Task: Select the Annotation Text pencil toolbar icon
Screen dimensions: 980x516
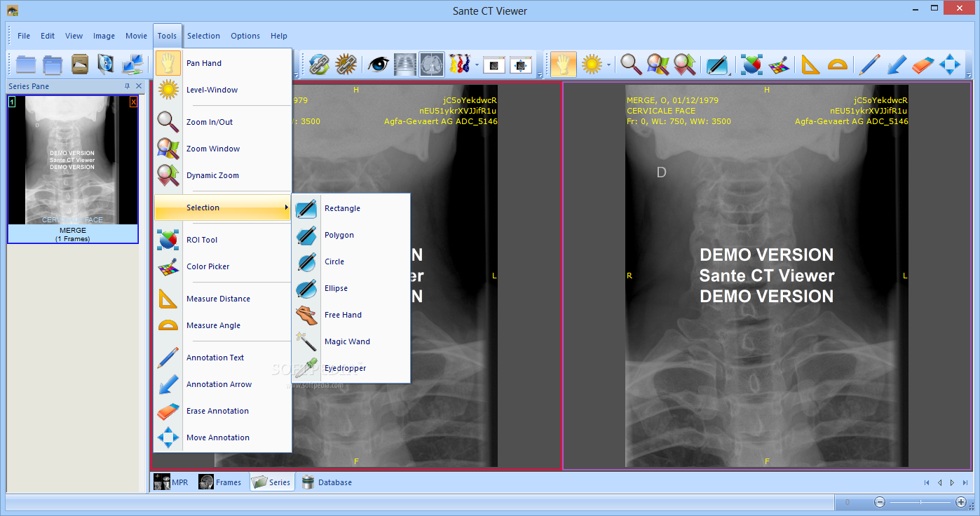Action: coord(870,64)
